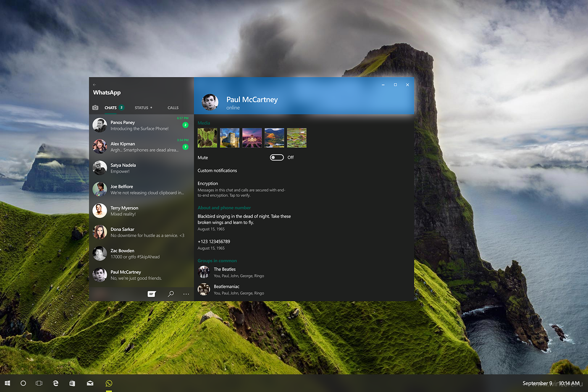This screenshot has width=588, height=392.
Task: Start a new chat with compose icon
Action: [x=152, y=294]
